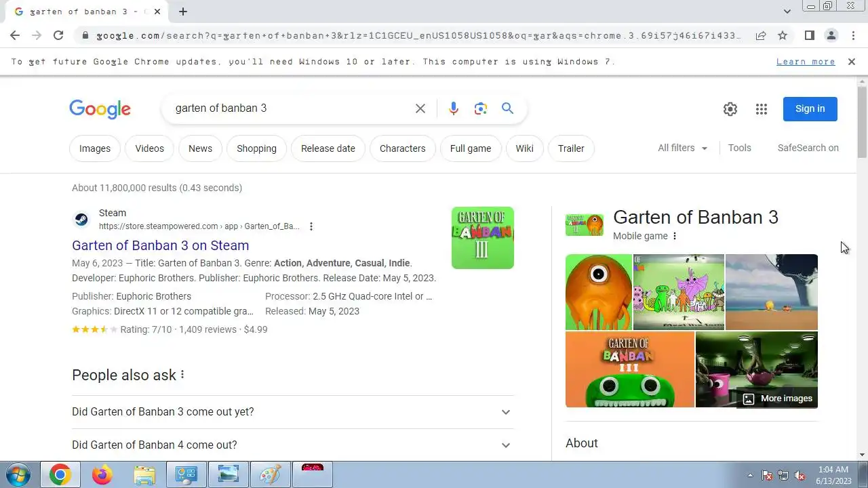The width and height of the screenshot is (868, 488).
Task: Open the Paint palette icon on taskbar
Action: click(x=271, y=475)
